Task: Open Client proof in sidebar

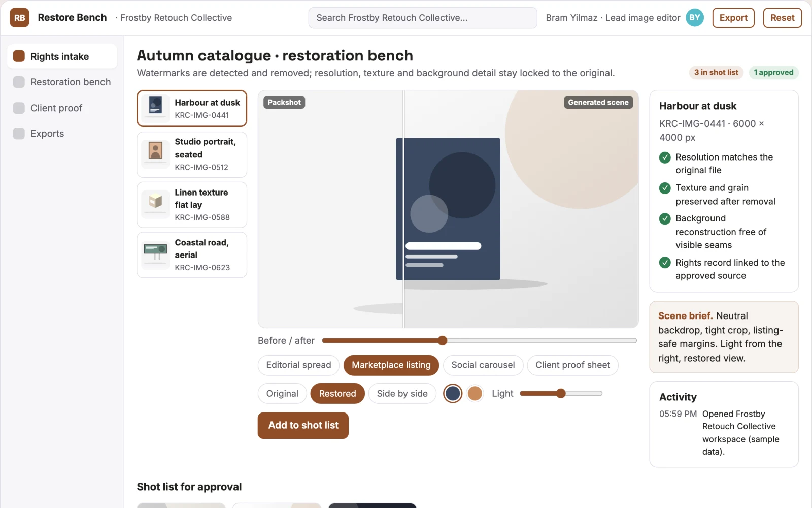Action: coord(62,108)
